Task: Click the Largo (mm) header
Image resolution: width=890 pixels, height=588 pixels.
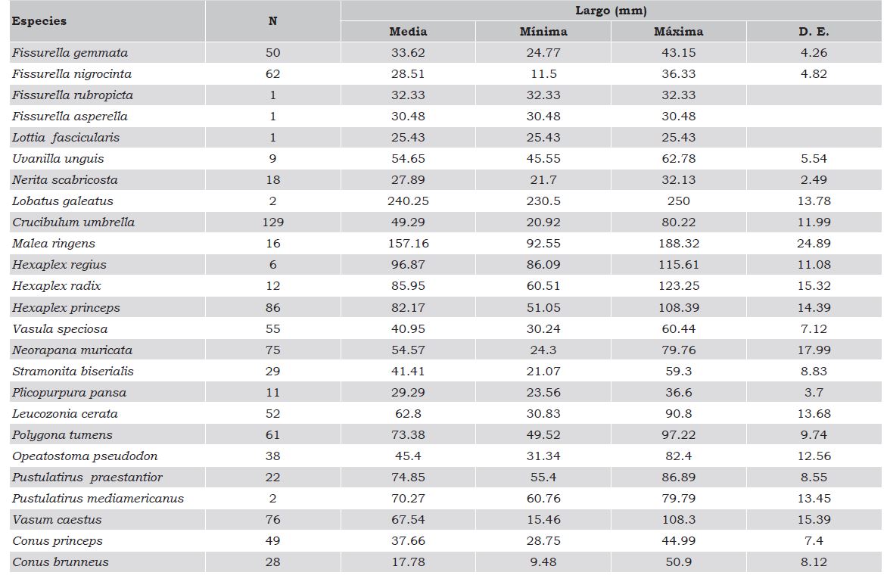Action: [611, 11]
